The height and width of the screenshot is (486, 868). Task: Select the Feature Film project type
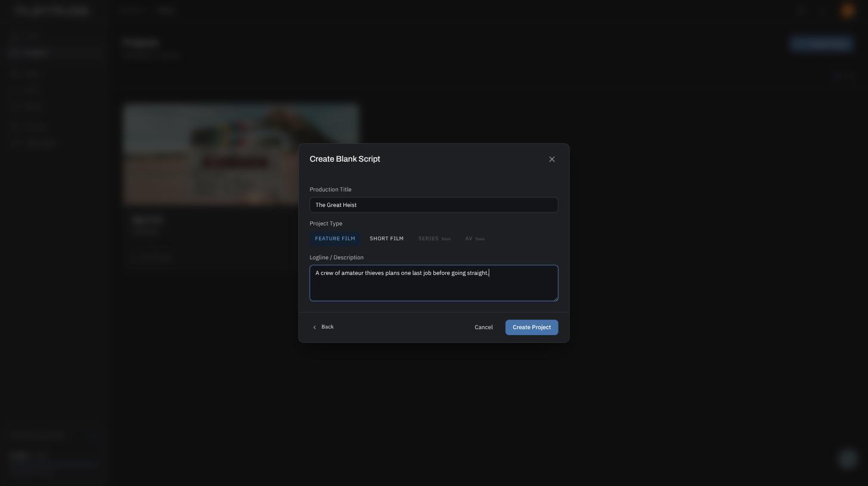point(335,239)
